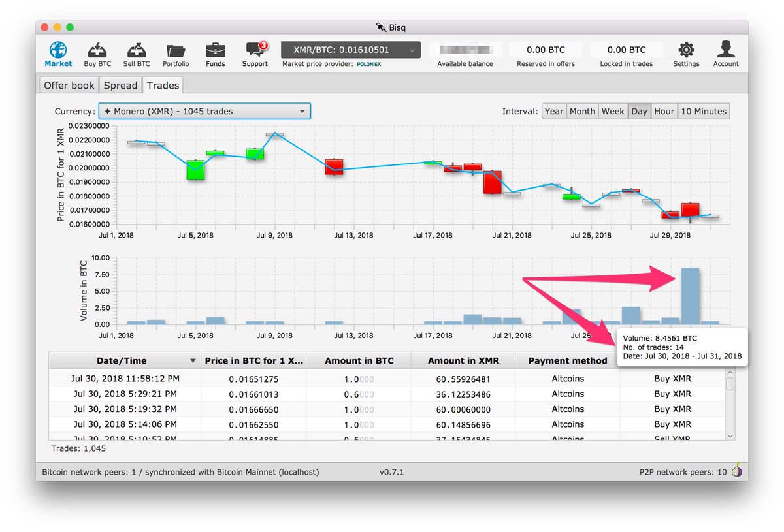Set interval to Week
The image size is (784, 532).
pyautogui.click(x=613, y=111)
